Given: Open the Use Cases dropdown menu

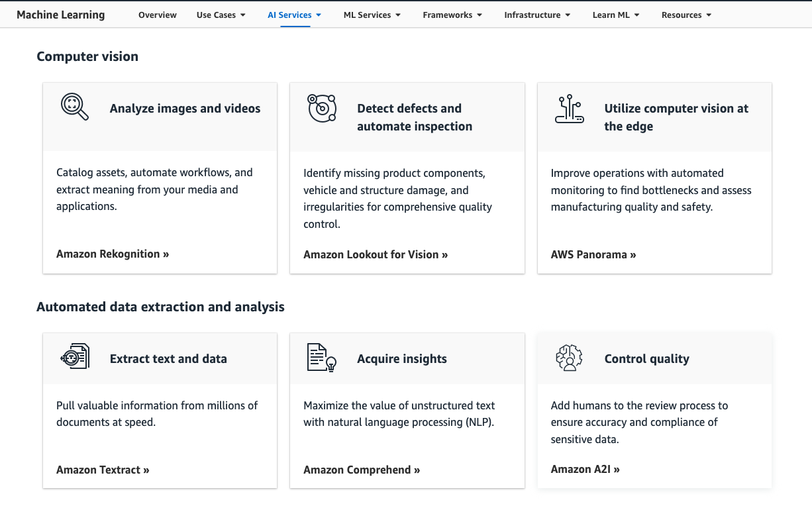Looking at the screenshot, I should [x=221, y=15].
